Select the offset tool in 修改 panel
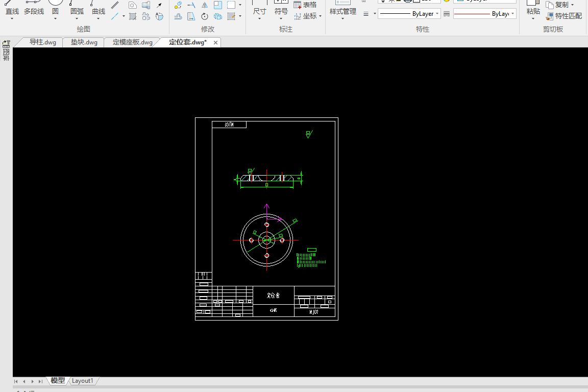This screenshot has height=392, width=588. pos(178,16)
